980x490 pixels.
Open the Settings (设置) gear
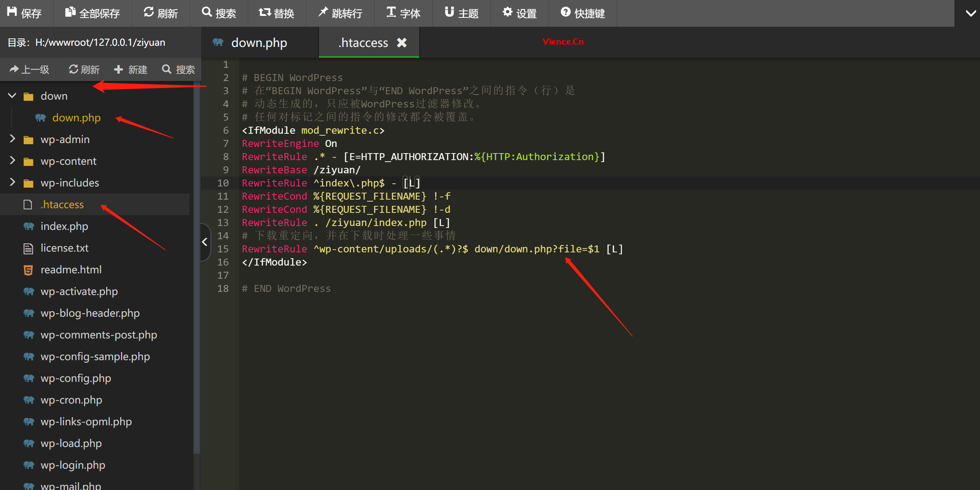(507, 12)
